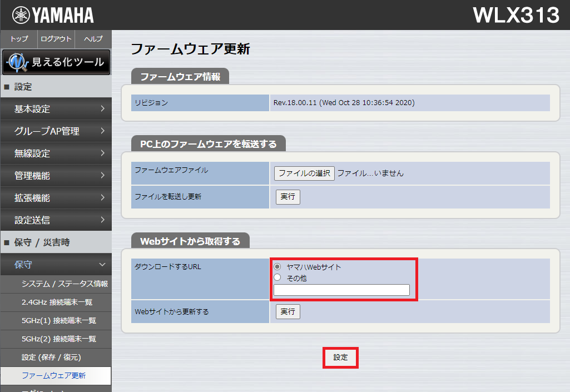Click the 設定 button at the bottom

click(340, 358)
